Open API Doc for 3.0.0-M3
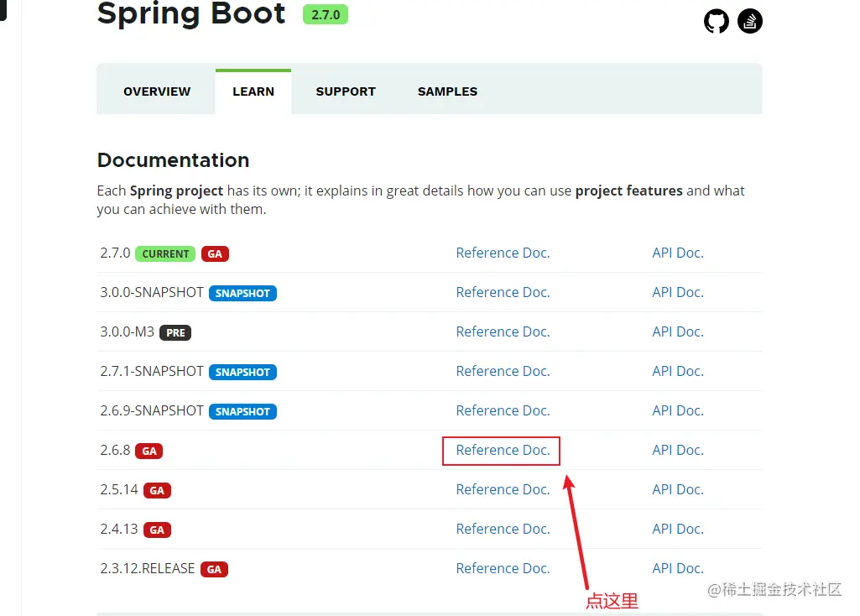The image size is (860, 616). tap(678, 331)
